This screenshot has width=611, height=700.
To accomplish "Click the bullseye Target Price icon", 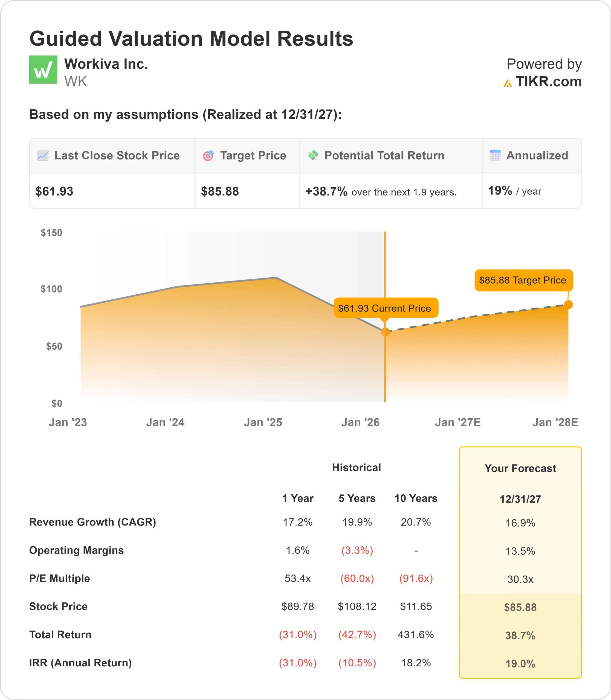I will (x=208, y=155).
